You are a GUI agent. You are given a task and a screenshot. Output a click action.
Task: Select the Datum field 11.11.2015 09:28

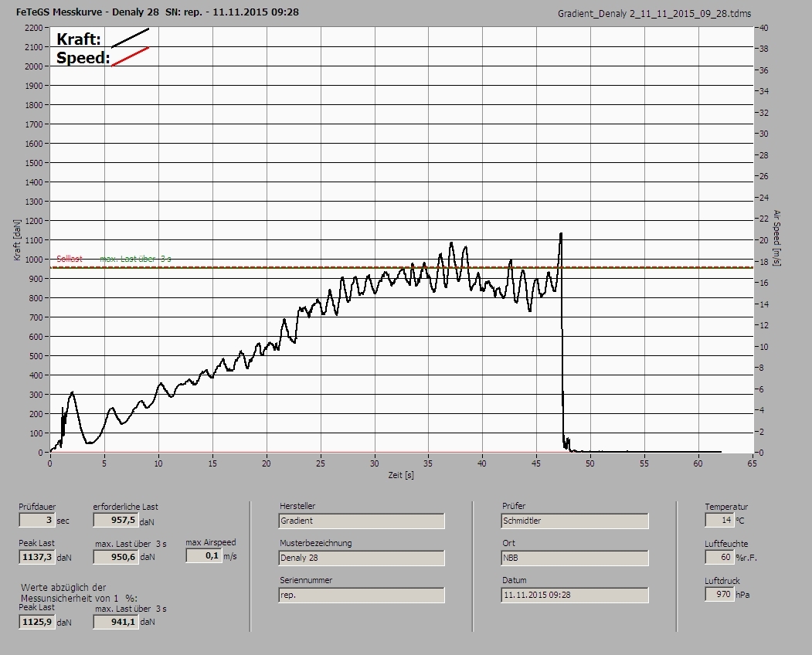(575, 596)
